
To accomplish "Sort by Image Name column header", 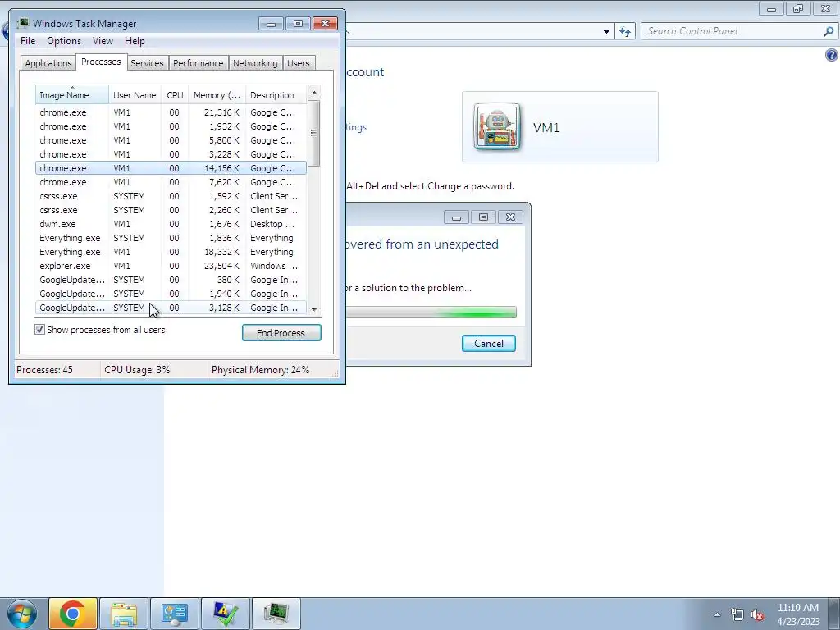I will (x=72, y=95).
